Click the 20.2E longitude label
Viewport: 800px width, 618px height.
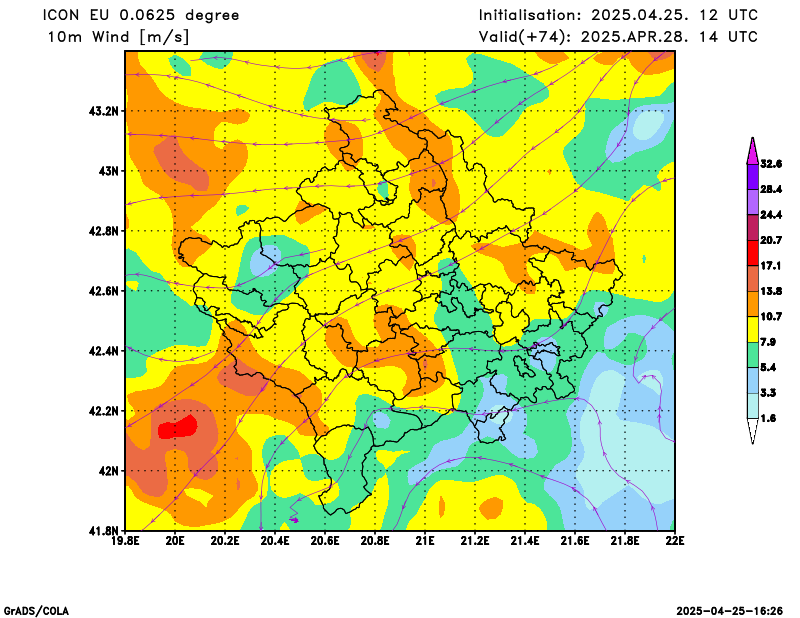coord(225,540)
